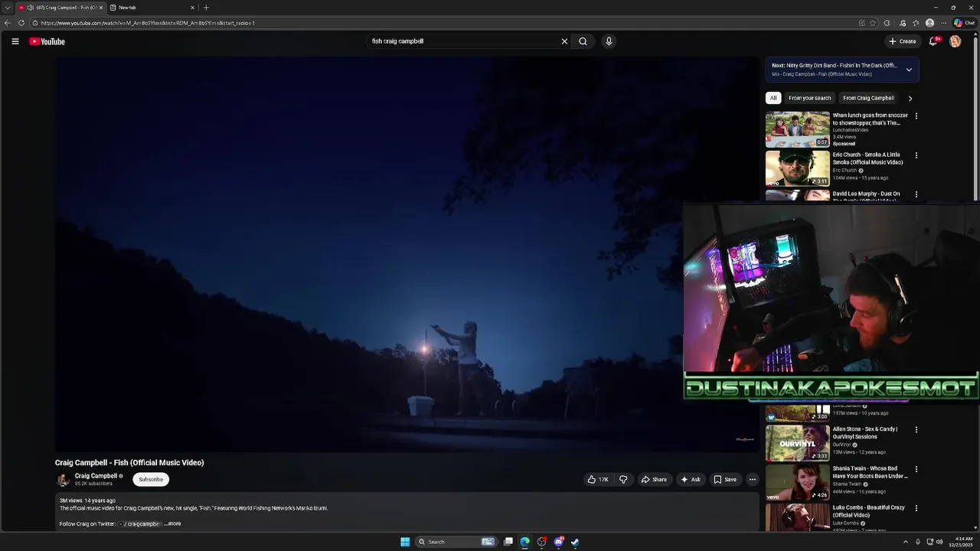980x551 pixels.
Task: Switch to the New tab browser tab
Action: click(x=152, y=8)
